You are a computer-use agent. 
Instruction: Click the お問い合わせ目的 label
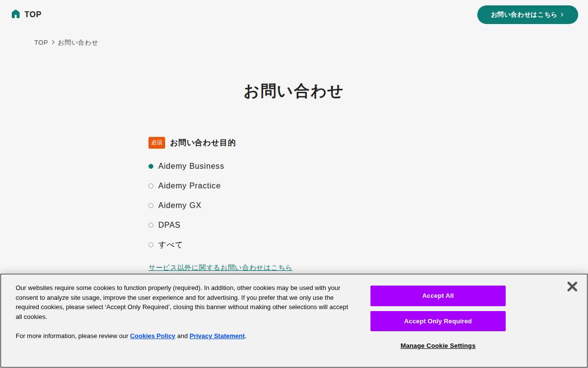[203, 143]
